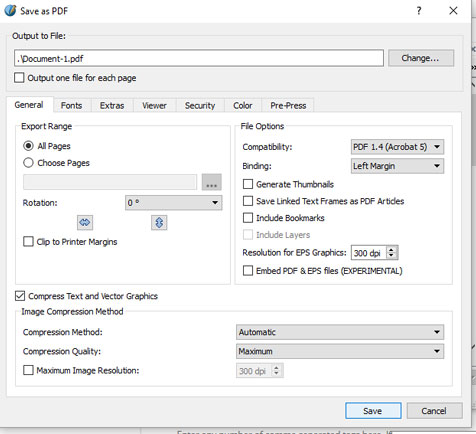Select the All Pages radio button

(28, 146)
